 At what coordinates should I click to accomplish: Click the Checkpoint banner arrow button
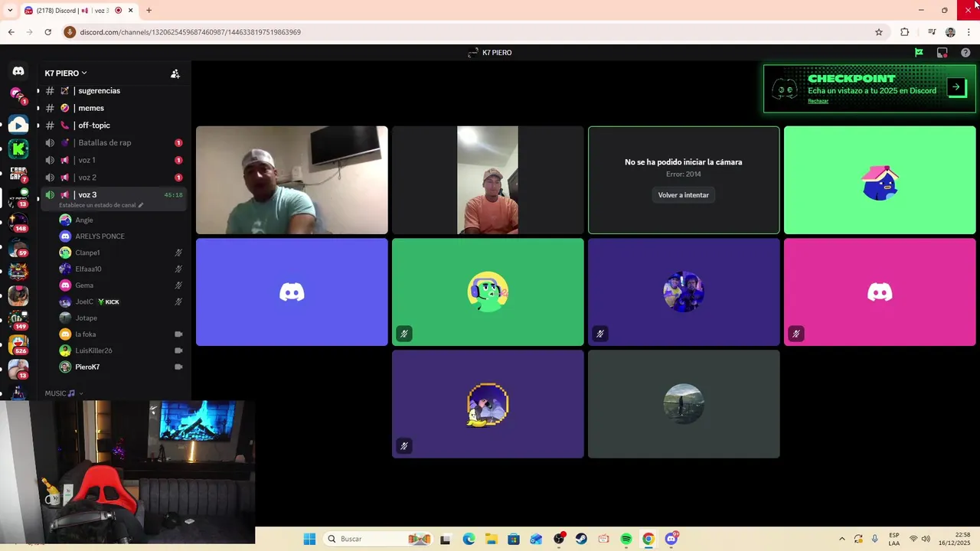coord(956,87)
